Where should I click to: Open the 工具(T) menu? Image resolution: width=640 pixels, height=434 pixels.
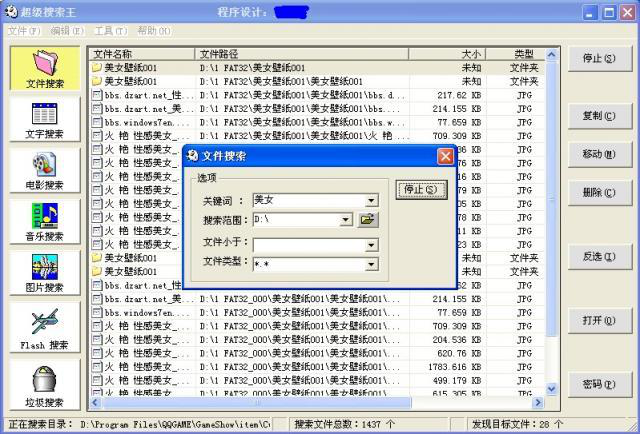pyautogui.click(x=111, y=31)
